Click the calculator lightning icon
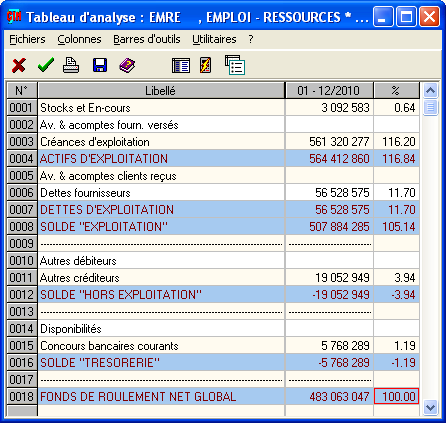This screenshot has height=423, width=446. coord(205,65)
